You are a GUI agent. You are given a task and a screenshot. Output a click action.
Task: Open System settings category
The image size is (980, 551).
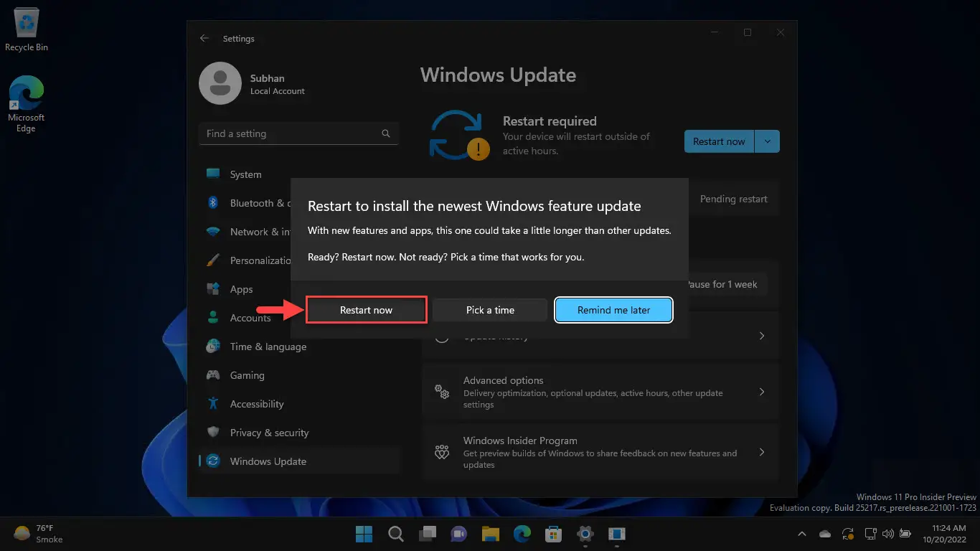[x=298, y=174]
